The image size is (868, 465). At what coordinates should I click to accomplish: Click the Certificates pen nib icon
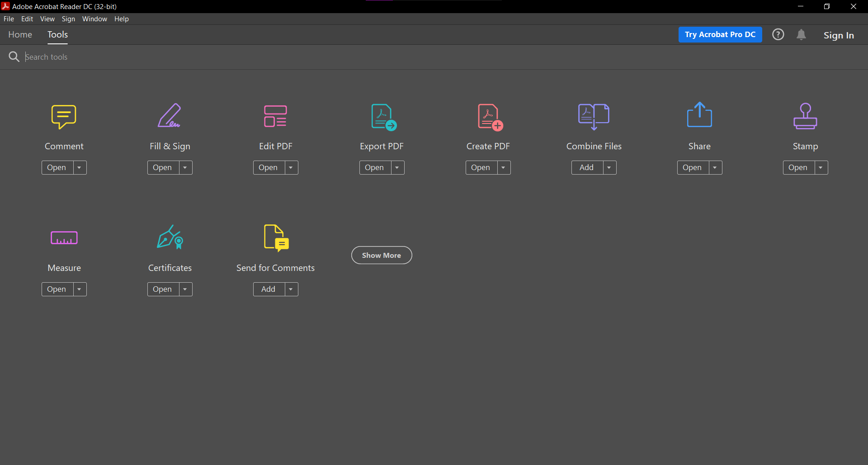[170, 237]
